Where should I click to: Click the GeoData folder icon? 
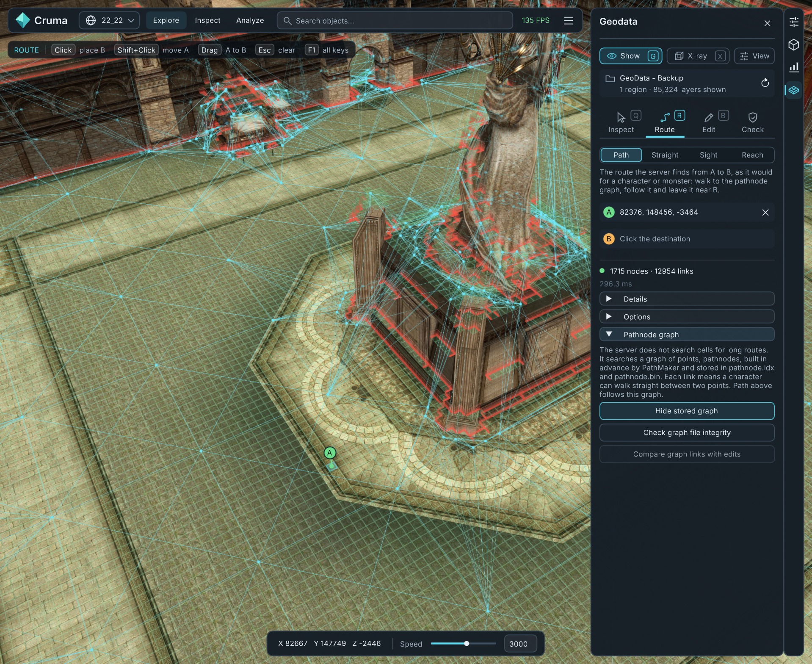[x=610, y=79]
